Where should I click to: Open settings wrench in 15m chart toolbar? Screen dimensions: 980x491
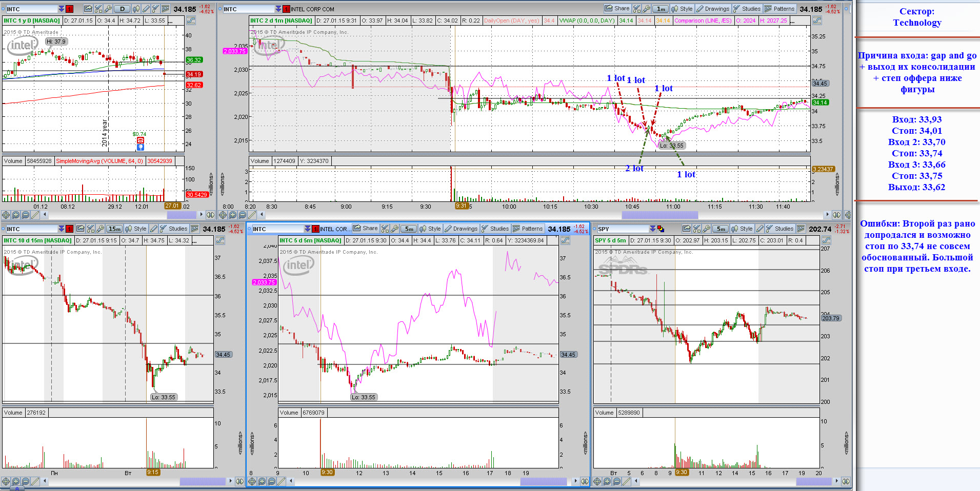100,229
